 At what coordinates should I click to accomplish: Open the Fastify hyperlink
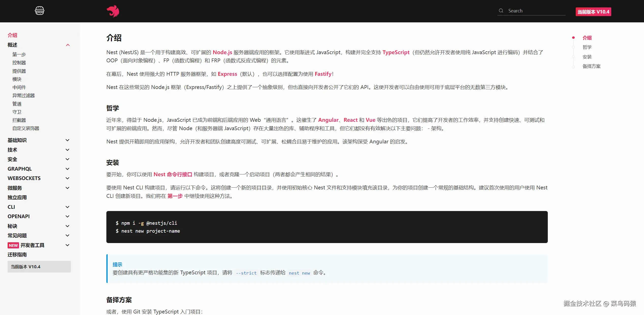point(323,74)
